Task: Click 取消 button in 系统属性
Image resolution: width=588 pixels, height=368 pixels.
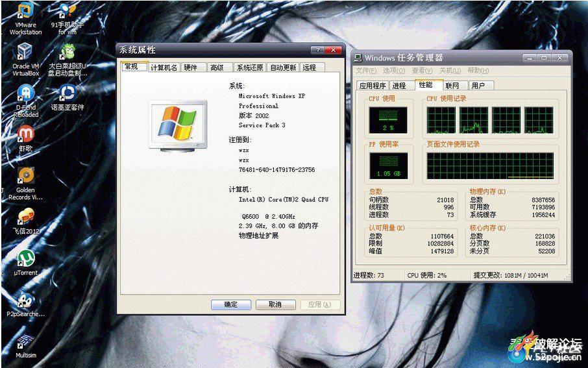Action: 275,304
